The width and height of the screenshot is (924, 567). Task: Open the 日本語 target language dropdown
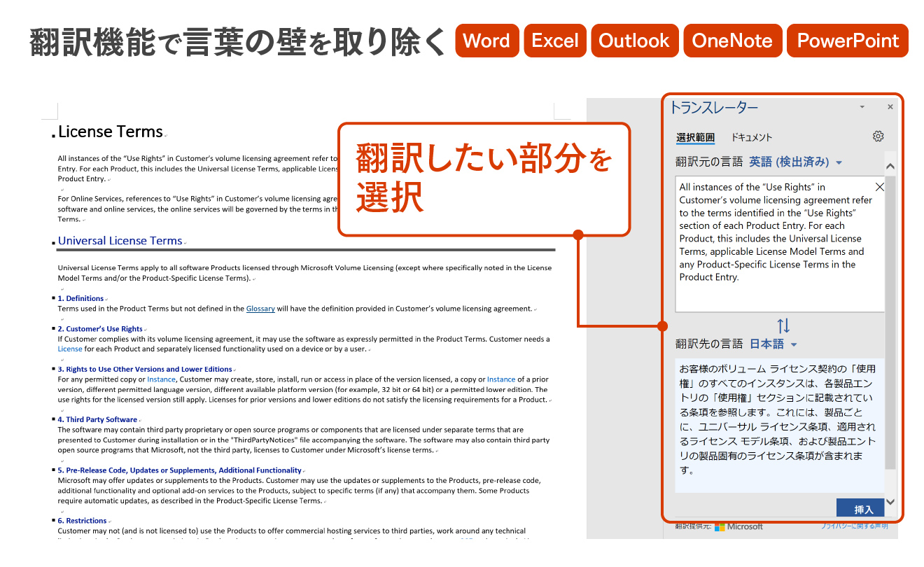[773, 344]
